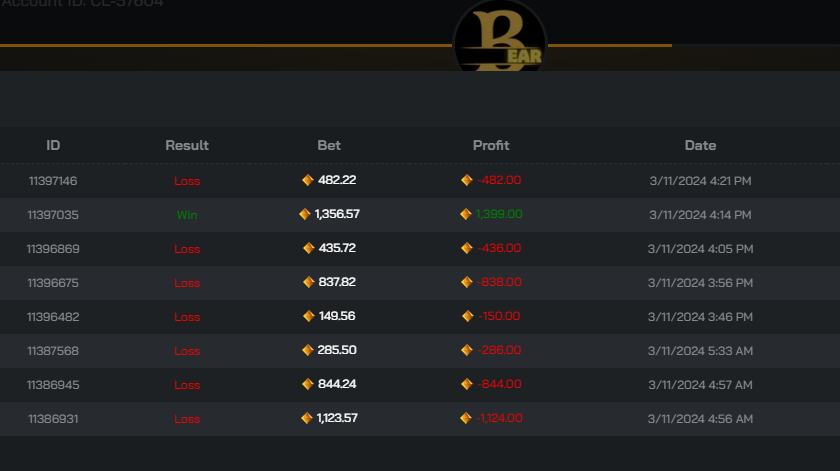
Task: Click the Loss result for bet 11397146
Action: (187, 181)
